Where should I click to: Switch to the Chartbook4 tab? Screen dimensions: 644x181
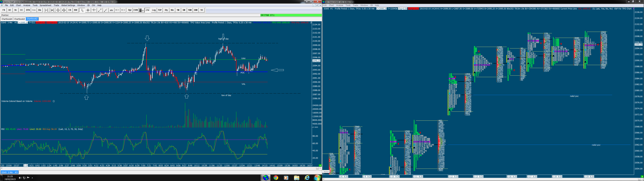[x=7, y=19]
